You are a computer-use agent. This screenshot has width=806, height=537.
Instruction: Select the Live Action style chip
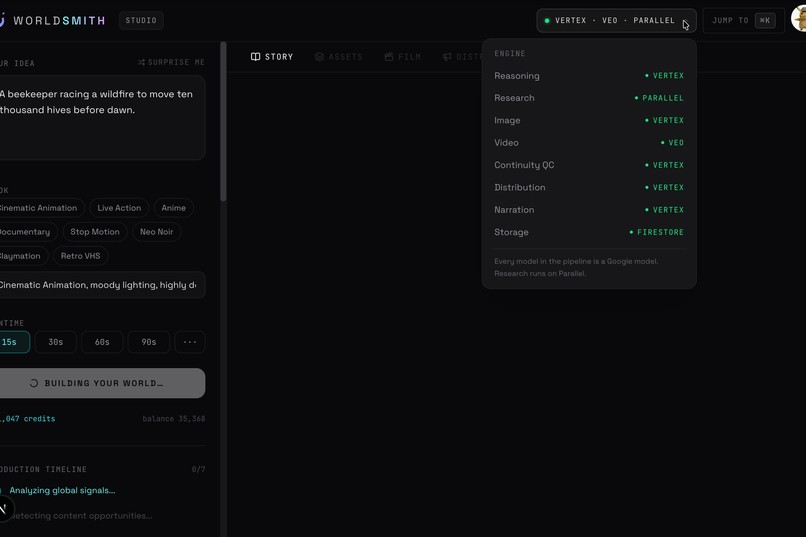(119, 208)
